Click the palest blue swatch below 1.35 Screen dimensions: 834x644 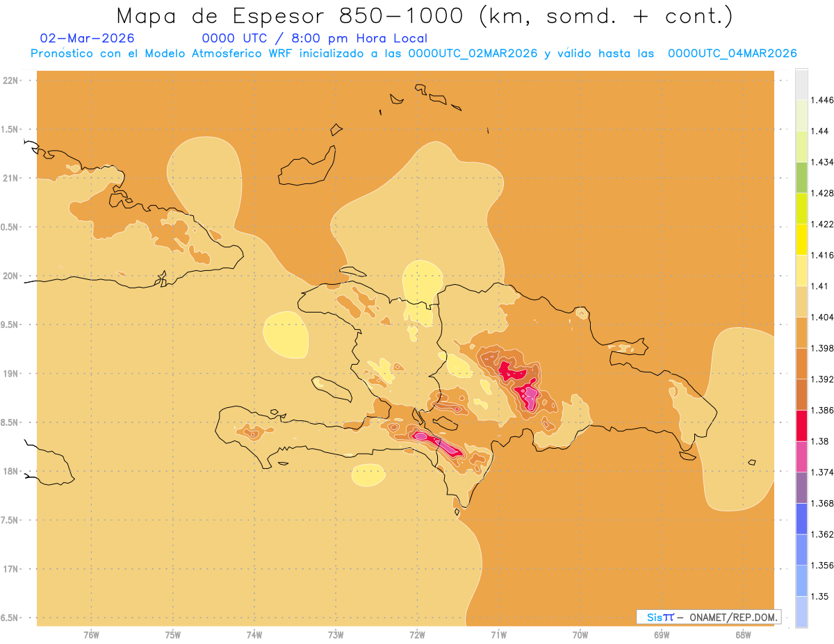pos(801,611)
